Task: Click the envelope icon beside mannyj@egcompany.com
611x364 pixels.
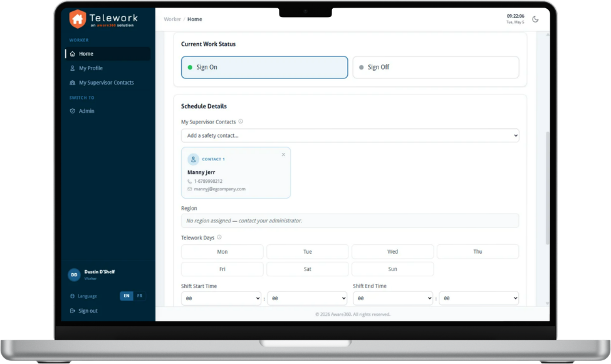Action: click(x=190, y=189)
